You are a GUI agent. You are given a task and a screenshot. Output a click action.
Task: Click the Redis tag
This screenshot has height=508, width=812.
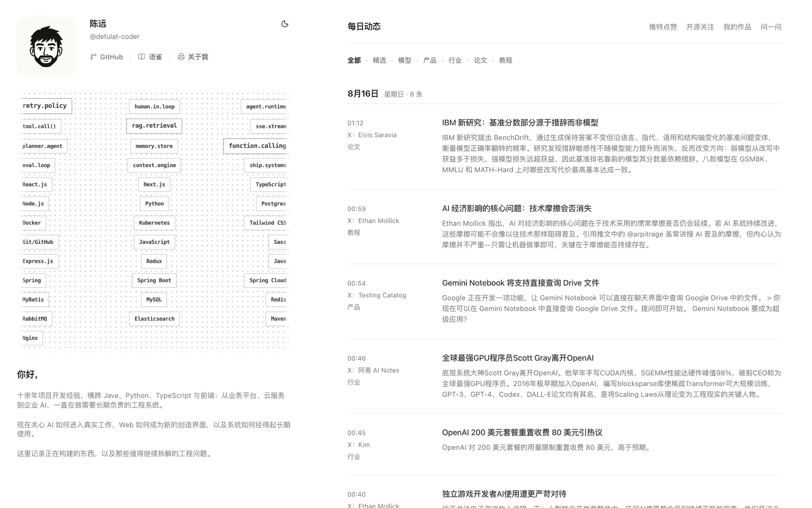278,300
